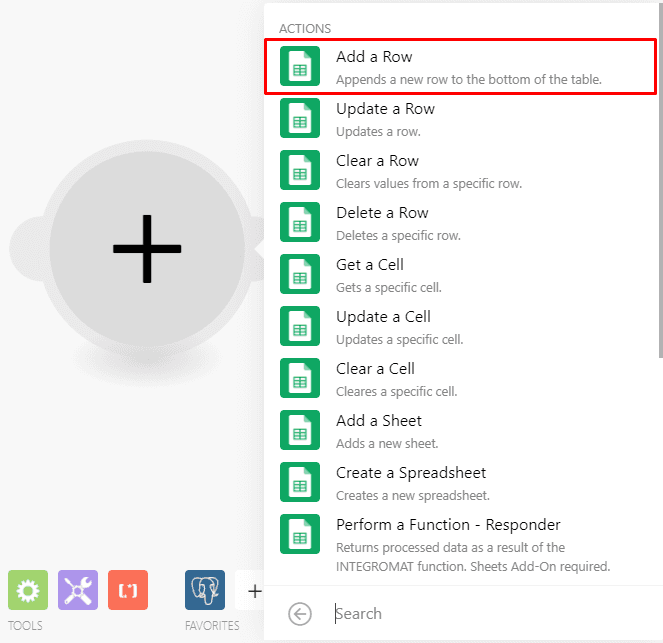Click the Add a Sheet icon
663x643 pixels.
[300, 431]
